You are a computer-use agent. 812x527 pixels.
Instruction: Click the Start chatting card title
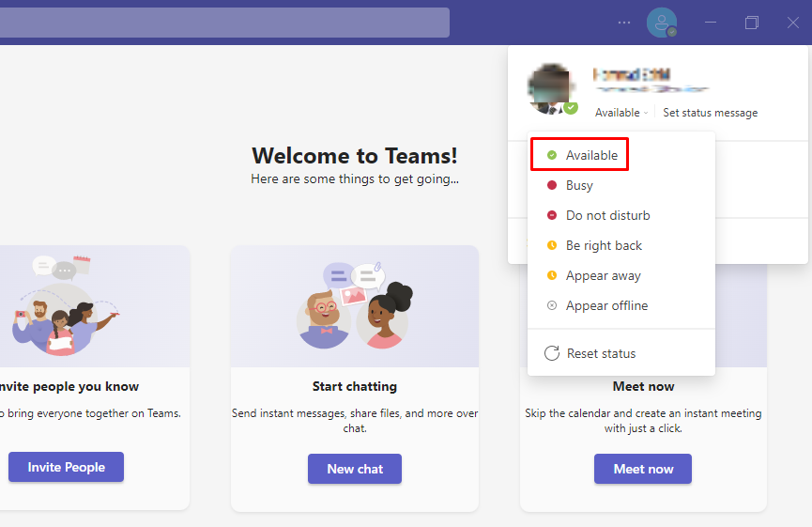point(355,387)
